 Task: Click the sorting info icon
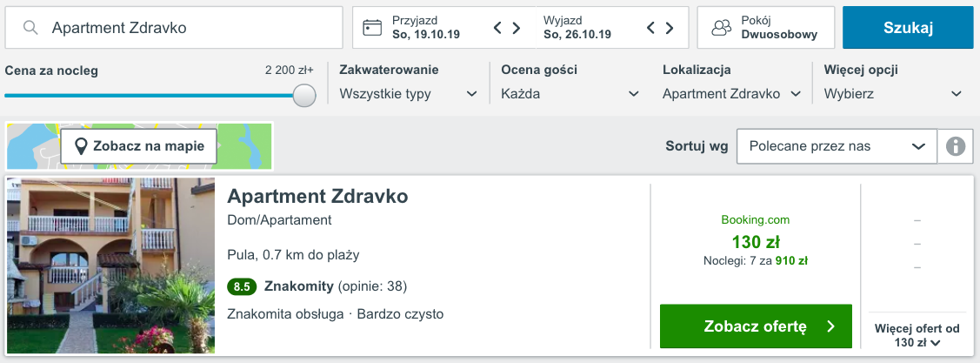coord(956,146)
